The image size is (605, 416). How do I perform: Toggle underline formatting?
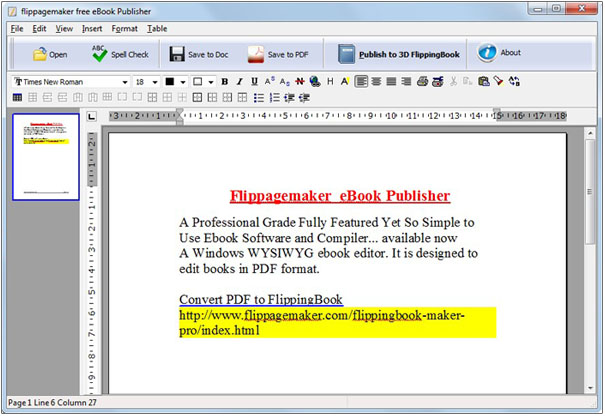pyautogui.click(x=255, y=81)
